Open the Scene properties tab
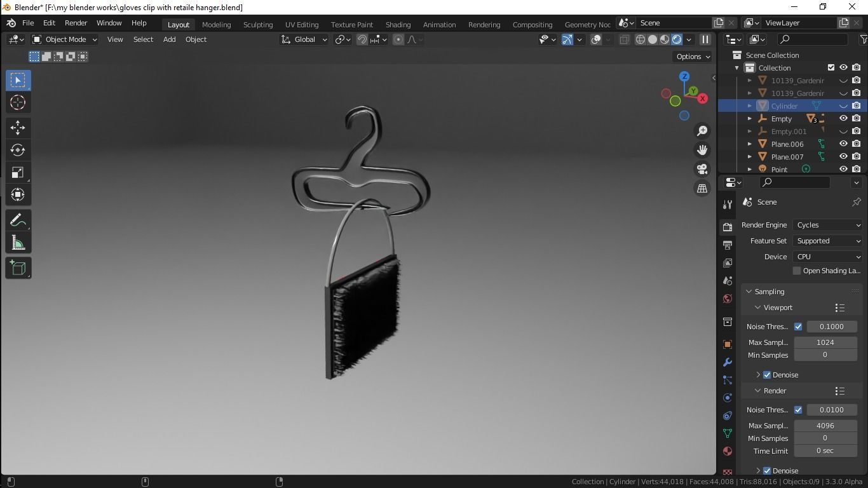868x488 pixels. pyautogui.click(x=728, y=280)
